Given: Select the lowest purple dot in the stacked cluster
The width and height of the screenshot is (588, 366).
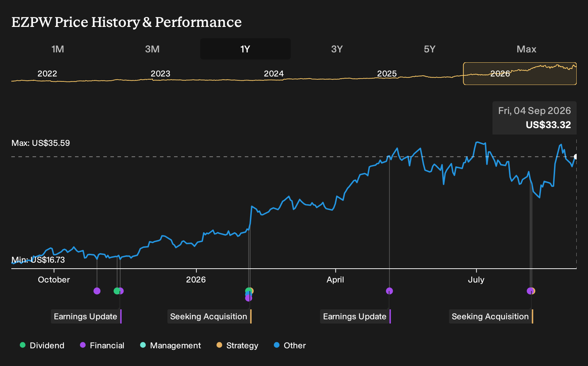Looking at the screenshot, I should (248, 298).
